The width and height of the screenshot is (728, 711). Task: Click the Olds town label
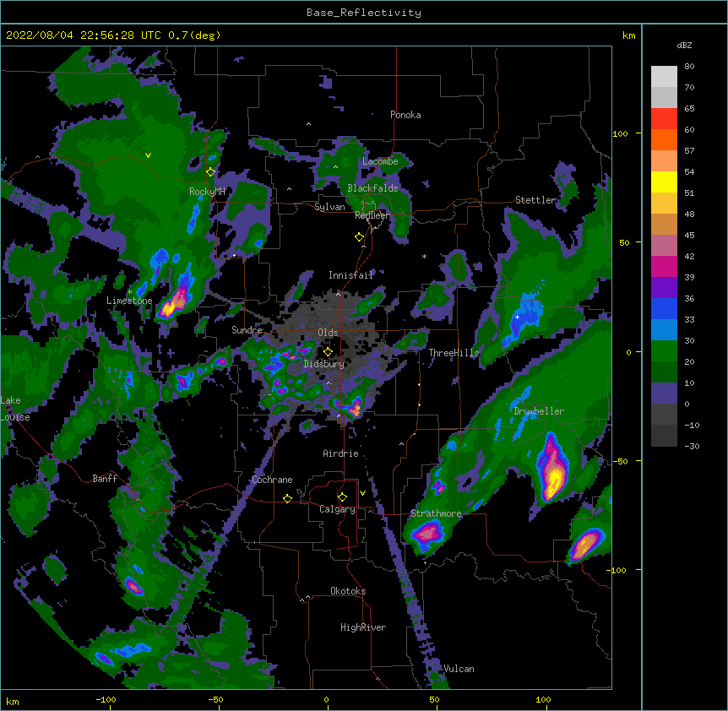click(328, 333)
